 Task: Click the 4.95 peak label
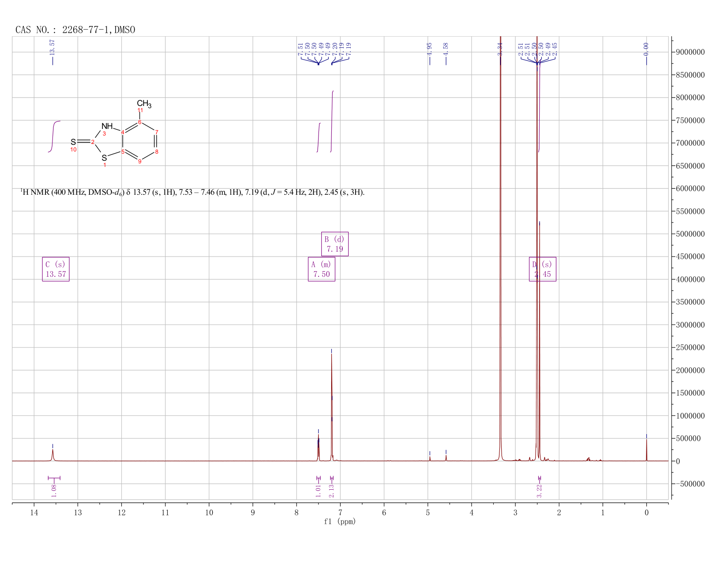429,49
